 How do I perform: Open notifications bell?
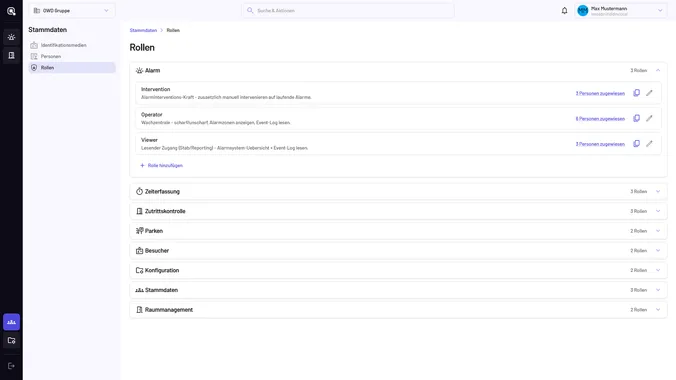click(x=564, y=11)
